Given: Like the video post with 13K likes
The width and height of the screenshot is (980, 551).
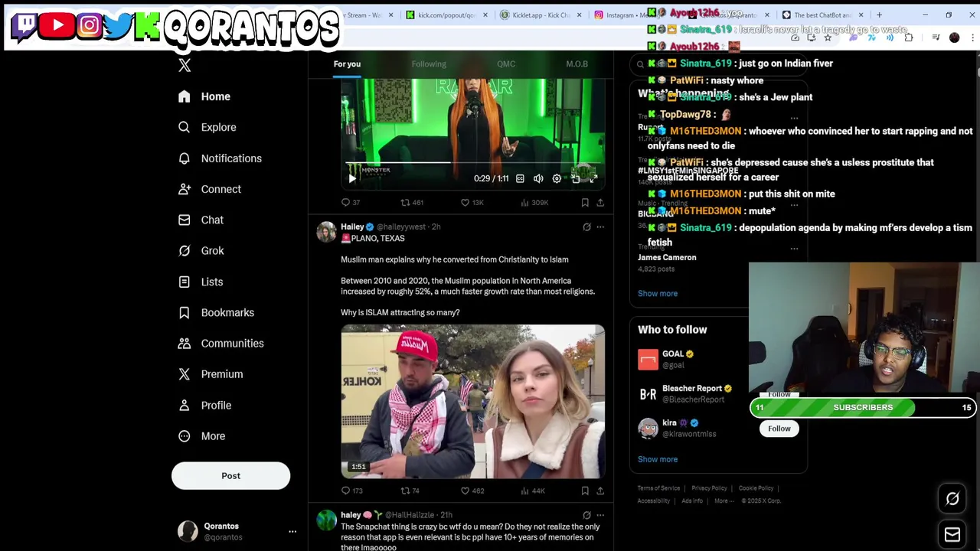Looking at the screenshot, I should coord(472,203).
